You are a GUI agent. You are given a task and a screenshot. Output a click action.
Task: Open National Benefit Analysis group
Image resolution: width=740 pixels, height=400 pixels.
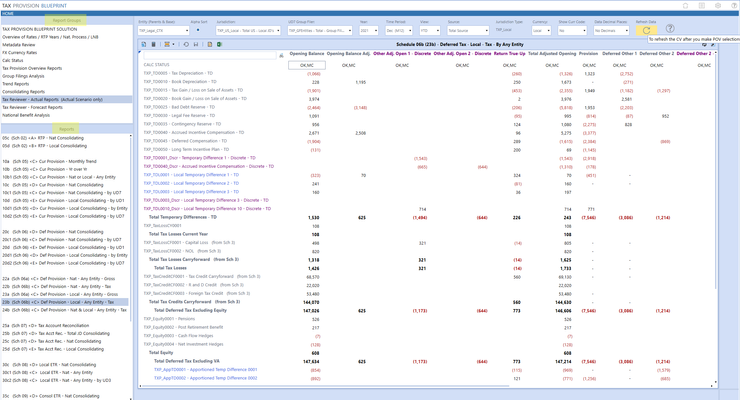click(x=26, y=115)
